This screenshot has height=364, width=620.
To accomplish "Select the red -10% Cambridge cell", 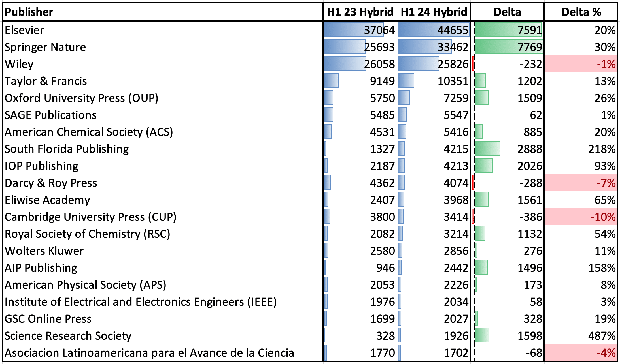I will [581, 217].
